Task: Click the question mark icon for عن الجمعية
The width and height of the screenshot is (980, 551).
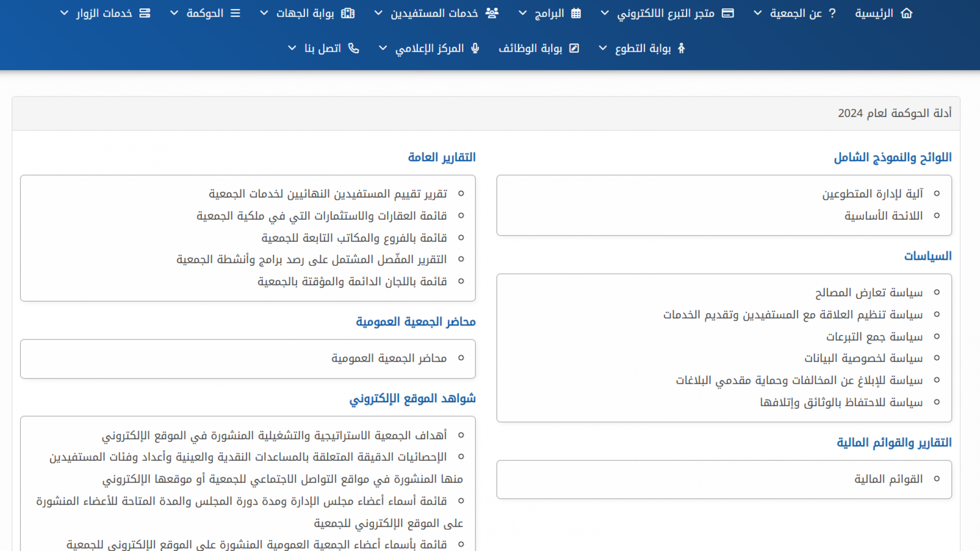Action: click(x=832, y=13)
